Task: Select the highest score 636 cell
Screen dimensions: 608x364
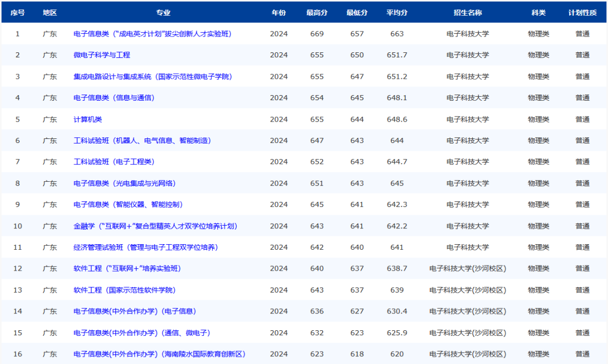Action: click(317, 311)
